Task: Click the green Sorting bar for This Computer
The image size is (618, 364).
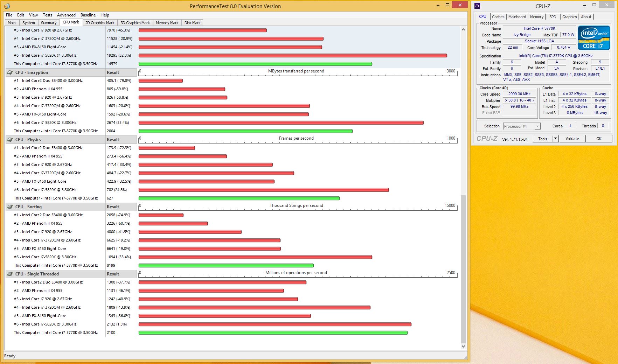Action: pos(226,266)
